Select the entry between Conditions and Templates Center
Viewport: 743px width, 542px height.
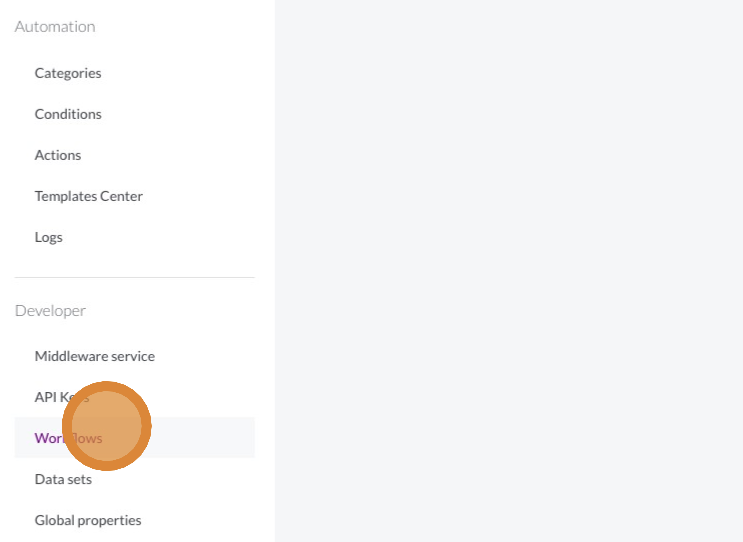pyautogui.click(x=58, y=155)
